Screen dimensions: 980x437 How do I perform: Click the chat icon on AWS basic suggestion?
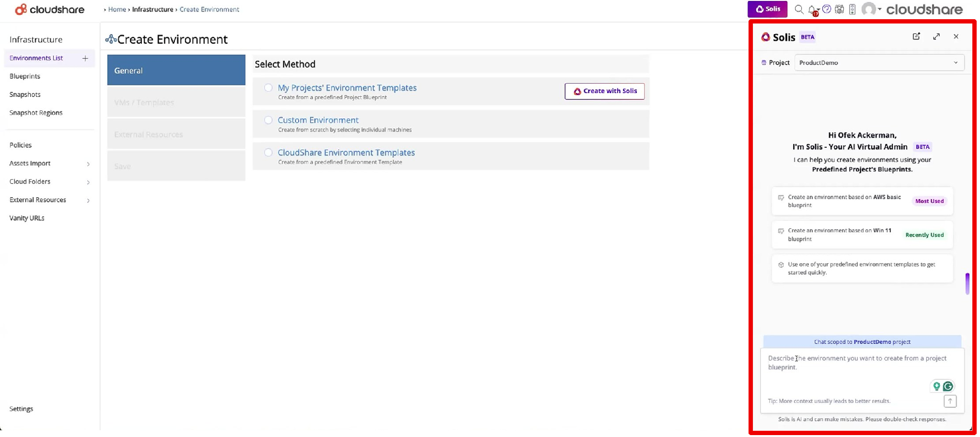781,198
